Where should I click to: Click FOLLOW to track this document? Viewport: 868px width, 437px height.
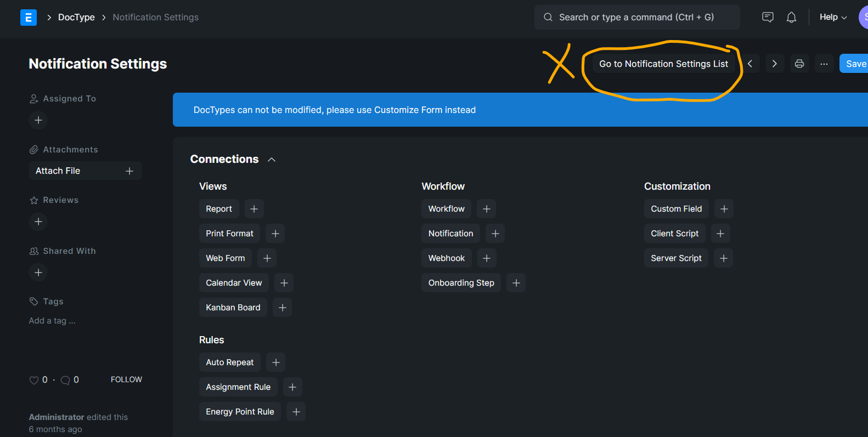[126, 379]
